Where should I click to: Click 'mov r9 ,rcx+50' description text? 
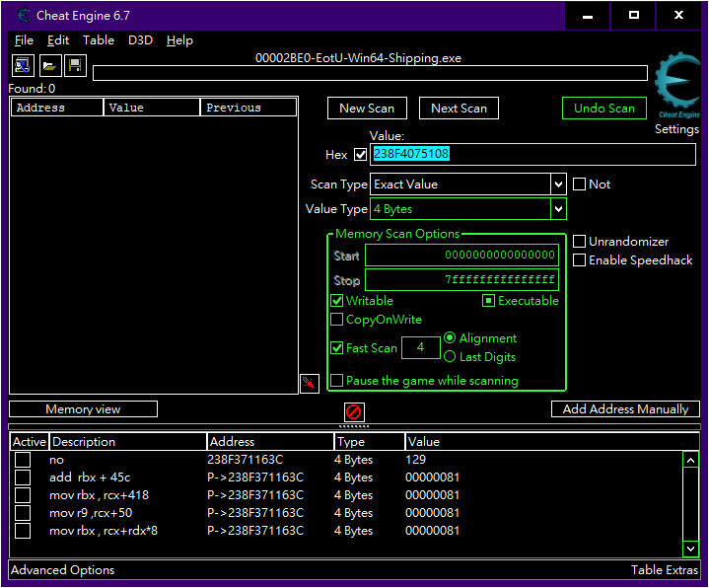point(91,513)
